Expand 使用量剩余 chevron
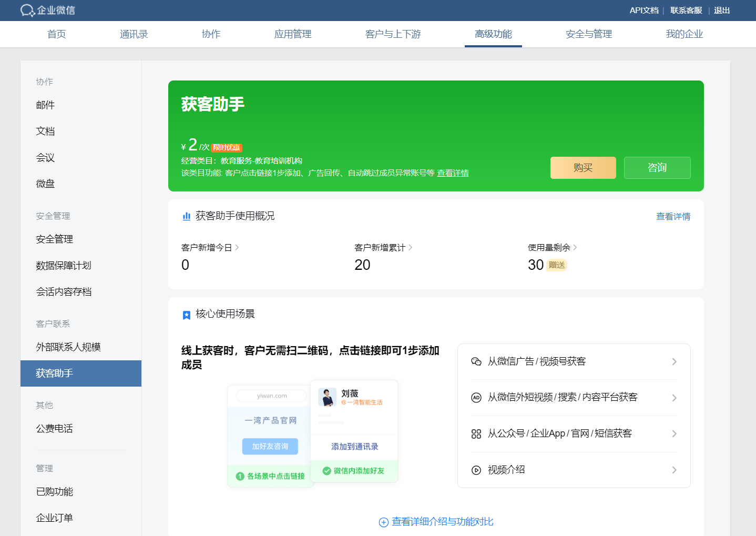The image size is (756, 536). click(x=575, y=247)
